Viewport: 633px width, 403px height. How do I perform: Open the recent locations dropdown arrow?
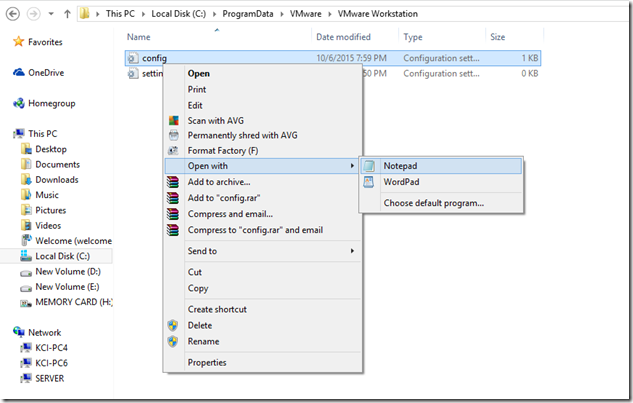pos(51,14)
